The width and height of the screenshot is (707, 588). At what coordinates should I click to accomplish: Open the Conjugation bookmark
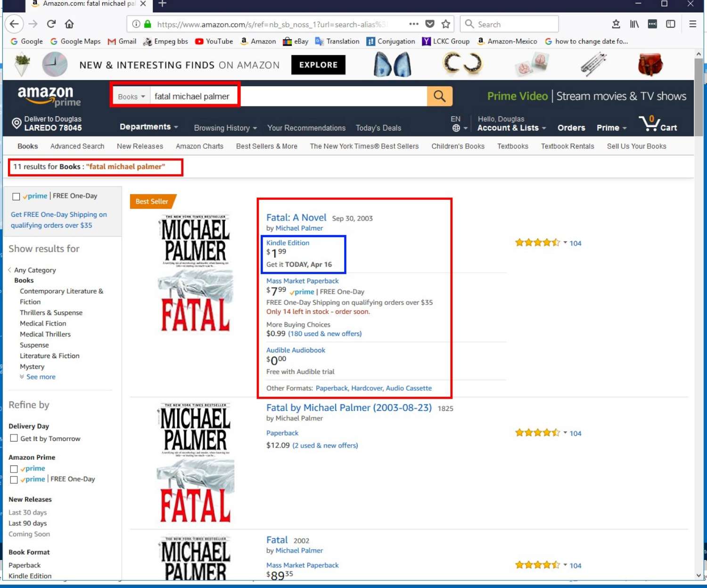point(391,41)
